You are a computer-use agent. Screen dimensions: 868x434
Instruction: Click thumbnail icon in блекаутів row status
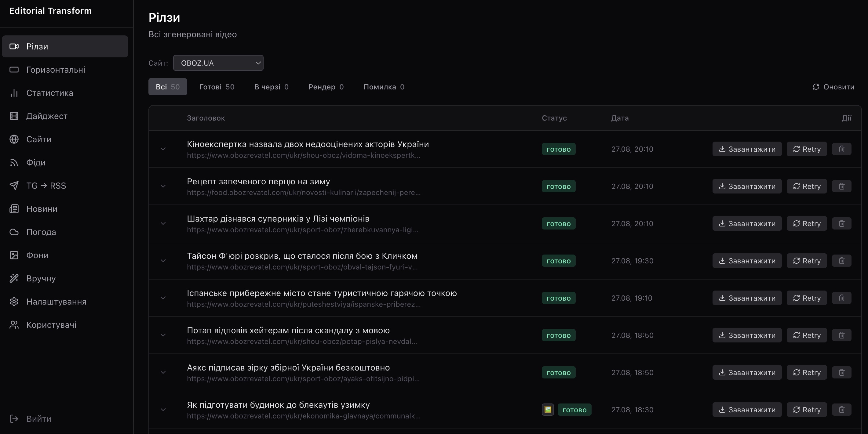tap(548, 410)
